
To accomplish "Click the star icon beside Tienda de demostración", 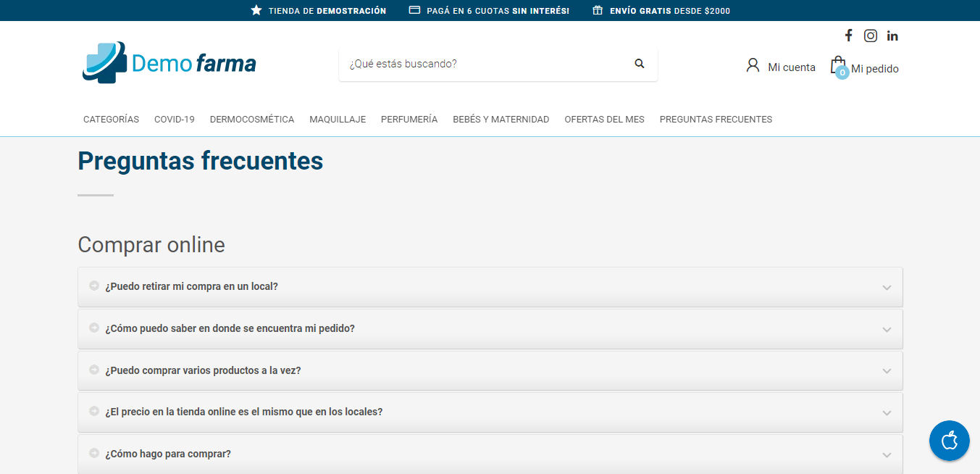I will 256,10.
